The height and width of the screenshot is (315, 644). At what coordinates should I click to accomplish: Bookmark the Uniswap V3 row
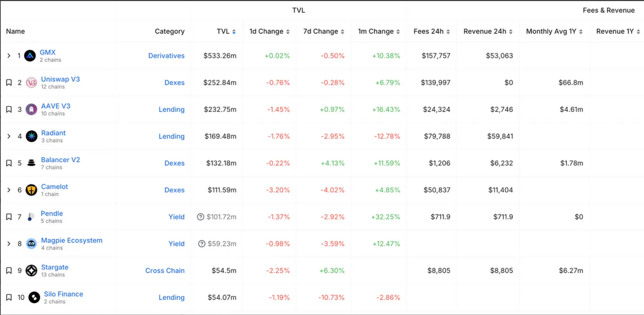pyautogui.click(x=9, y=83)
